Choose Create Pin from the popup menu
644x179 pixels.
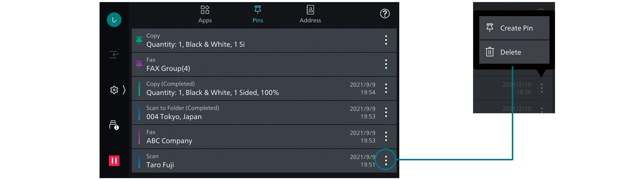514,28
